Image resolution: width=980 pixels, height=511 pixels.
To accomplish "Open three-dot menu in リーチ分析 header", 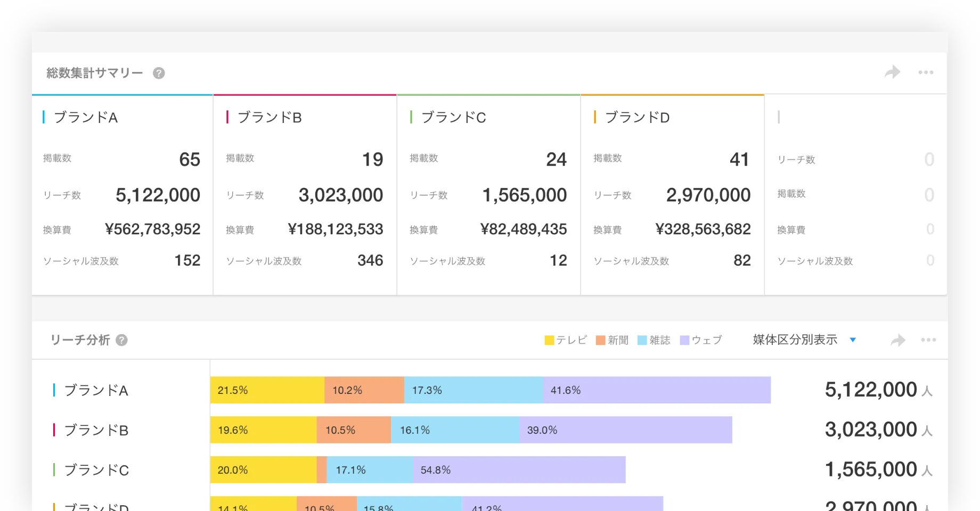I will click(x=928, y=340).
